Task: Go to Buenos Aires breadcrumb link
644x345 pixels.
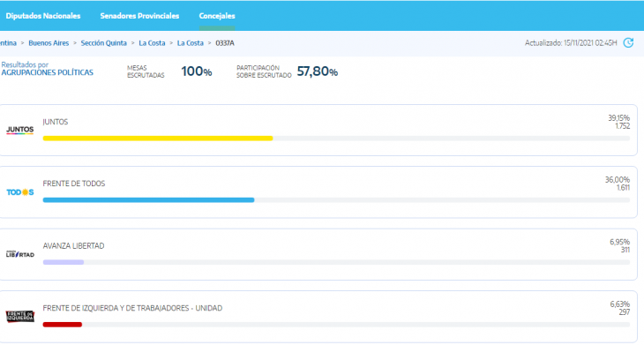Action: [x=49, y=43]
